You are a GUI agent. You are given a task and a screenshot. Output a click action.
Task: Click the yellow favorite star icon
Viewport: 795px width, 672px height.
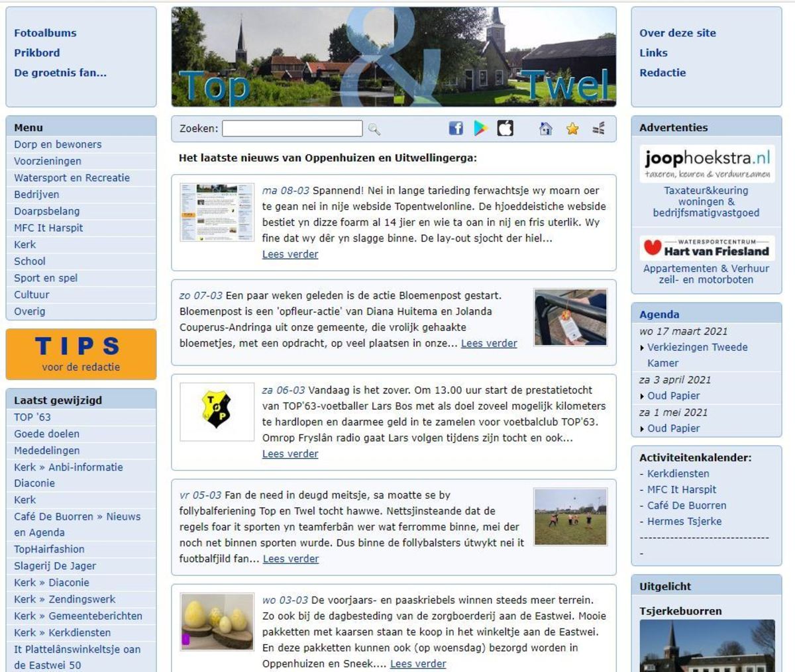(572, 128)
